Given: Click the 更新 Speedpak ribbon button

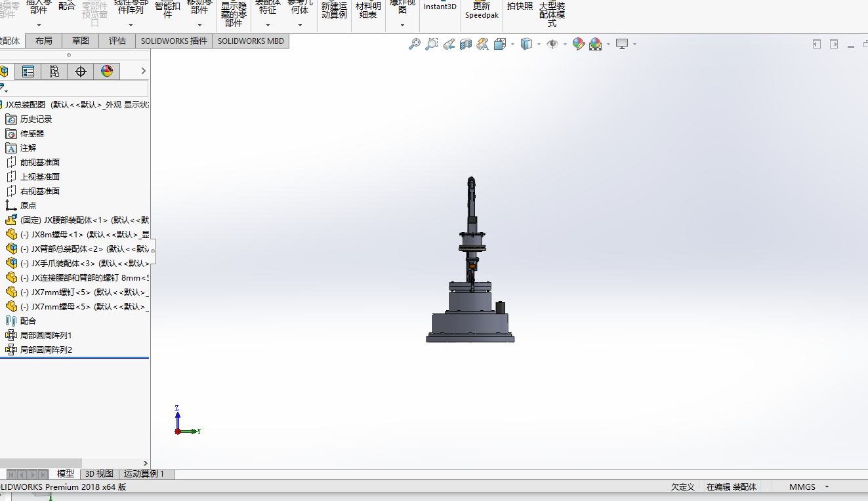Looking at the screenshot, I should tap(482, 8).
